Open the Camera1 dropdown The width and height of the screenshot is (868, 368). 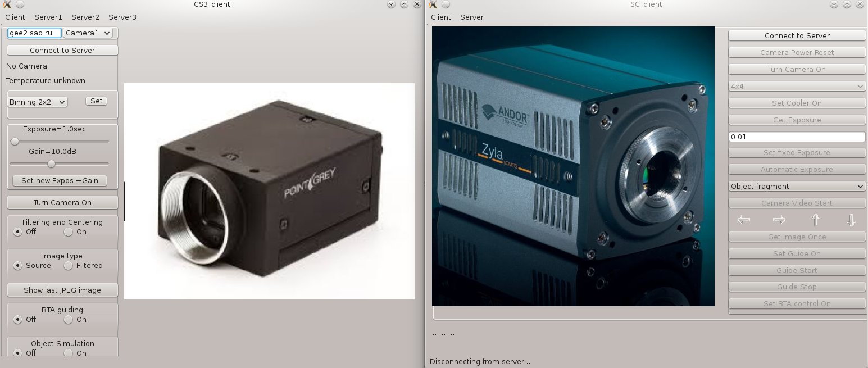coord(88,33)
